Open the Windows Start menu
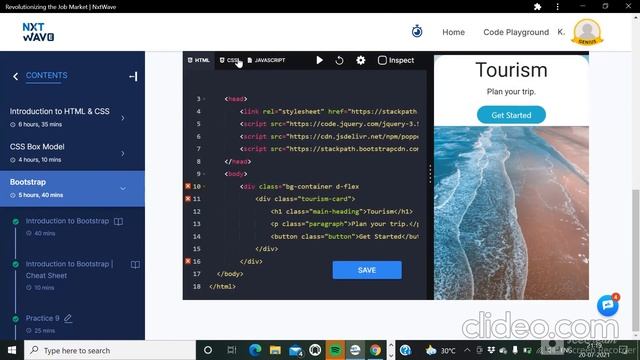The height and width of the screenshot is (360, 640). point(12,350)
